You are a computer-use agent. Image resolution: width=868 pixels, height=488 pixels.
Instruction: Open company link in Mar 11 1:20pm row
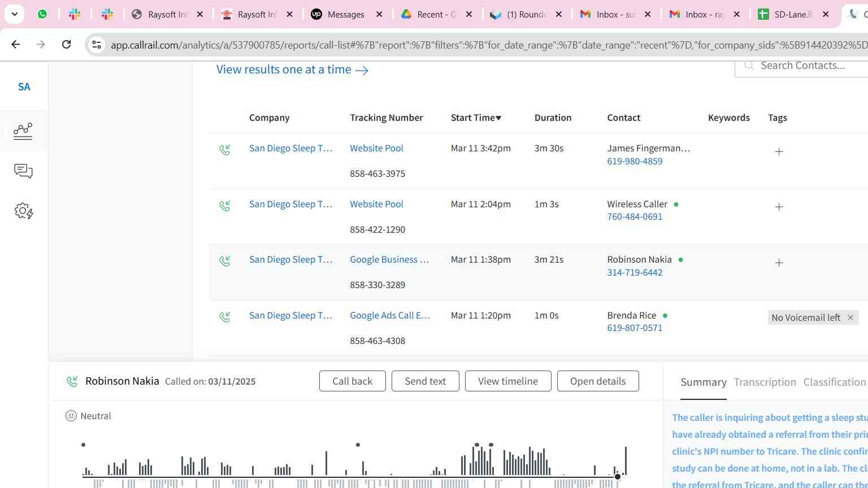(x=290, y=315)
